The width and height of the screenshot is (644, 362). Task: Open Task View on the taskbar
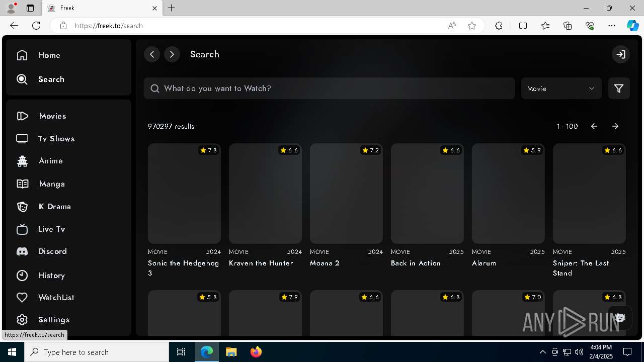coord(181,352)
